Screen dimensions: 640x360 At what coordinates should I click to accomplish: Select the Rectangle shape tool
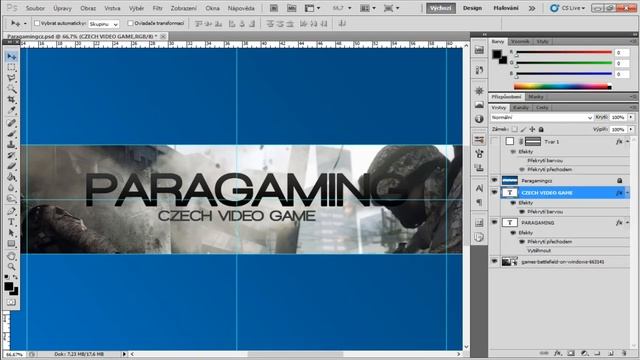[x=11, y=244]
